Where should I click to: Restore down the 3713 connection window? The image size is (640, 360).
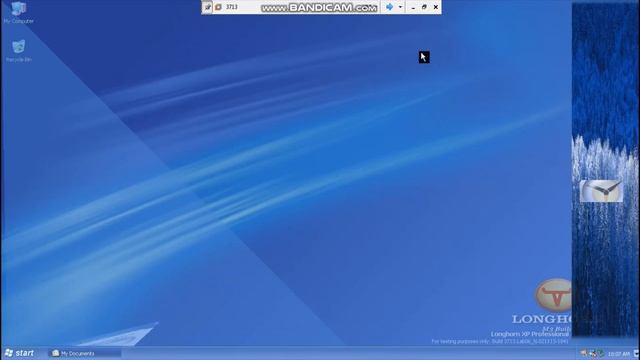pyautogui.click(x=424, y=7)
